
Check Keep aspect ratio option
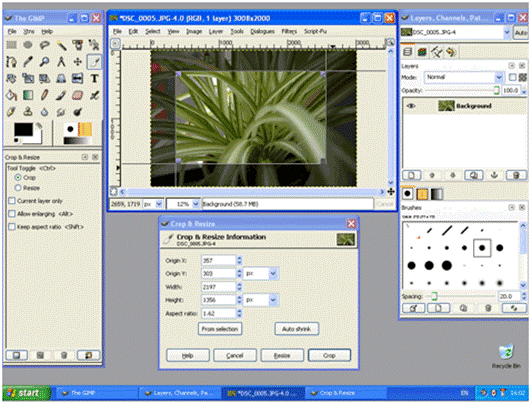[x=12, y=227]
